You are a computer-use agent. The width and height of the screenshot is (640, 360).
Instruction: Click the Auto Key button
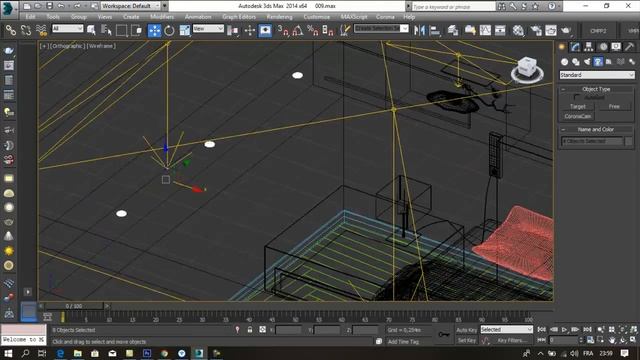click(466, 330)
